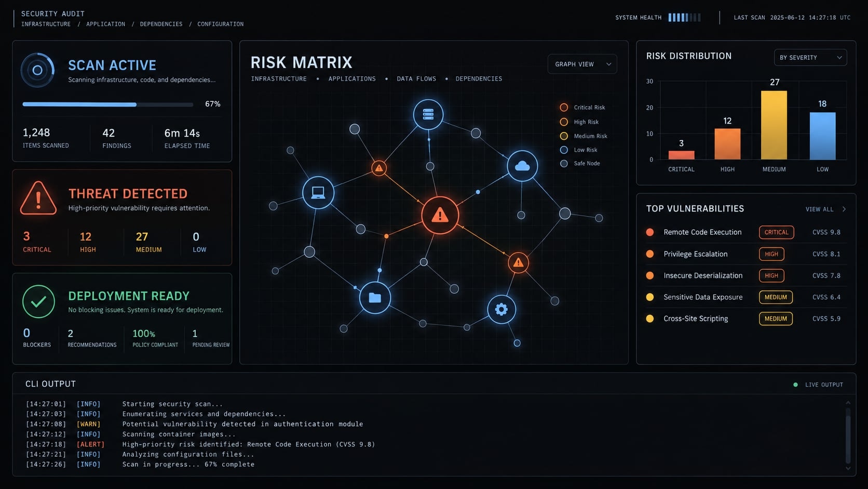868x489 pixels.
Task: Open the By Severity dropdown
Action: 810,58
